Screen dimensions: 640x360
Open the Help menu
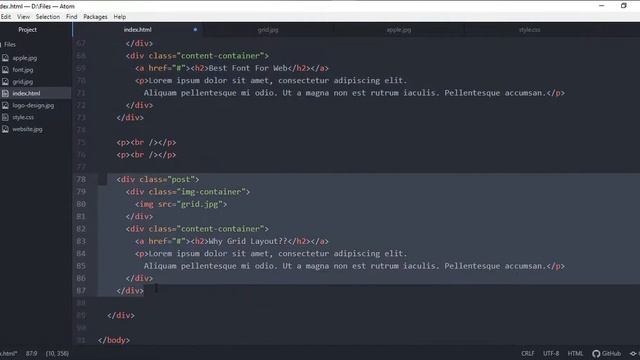pyautogui.click(x=120, y=17)
